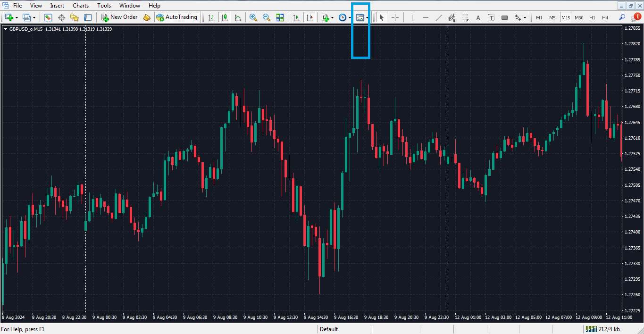Screen dimensions: 644x334
Task: Place a New Order
Action: [119, 17]
